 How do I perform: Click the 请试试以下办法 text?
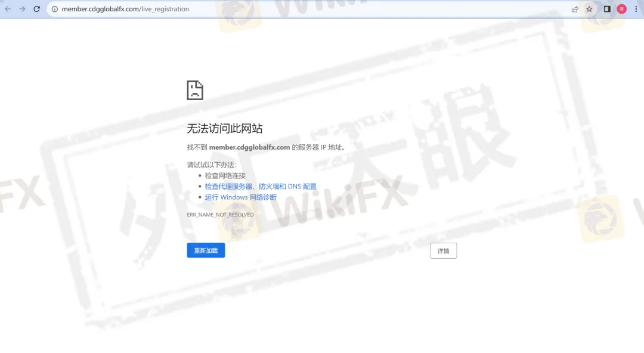point(212,165)
